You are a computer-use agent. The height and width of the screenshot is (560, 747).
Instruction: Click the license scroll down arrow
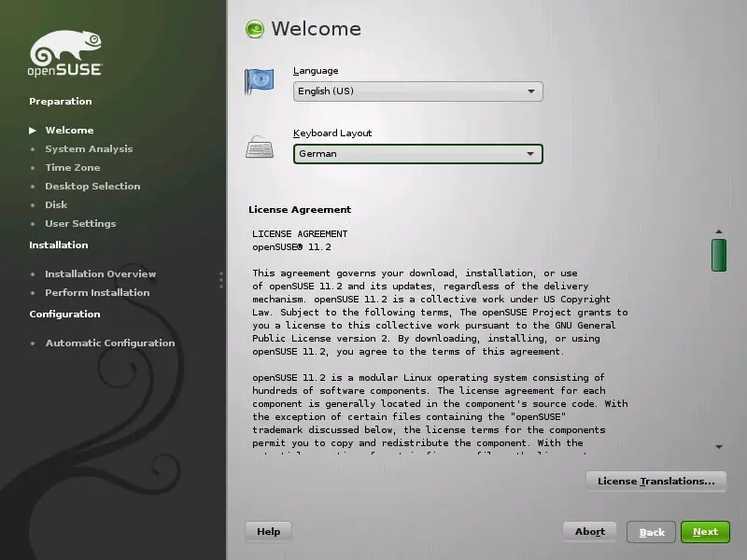pyautogui.click(x=719, y=447)
